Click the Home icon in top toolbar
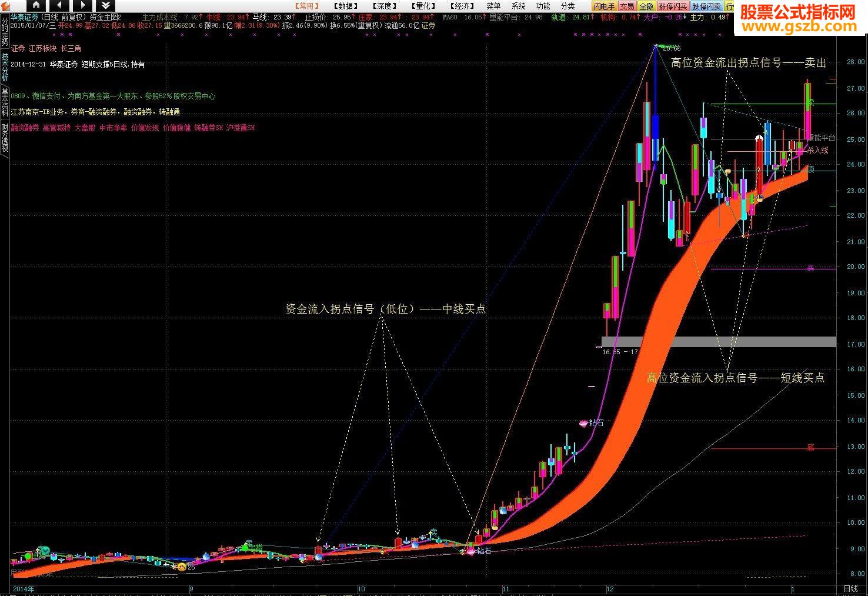This screenshot has height=596, width=868. pos(36,6)
